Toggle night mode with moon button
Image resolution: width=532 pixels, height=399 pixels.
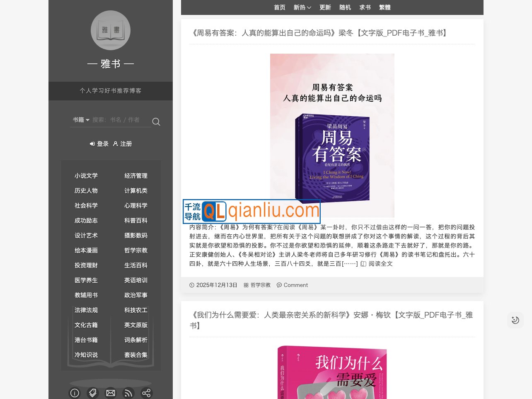click(x=515, y=320)
